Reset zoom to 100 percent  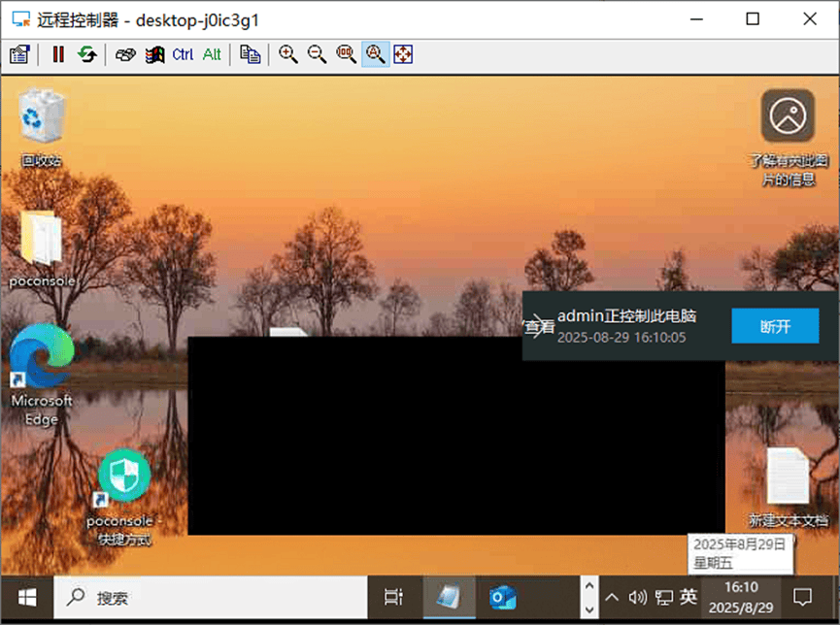346,54
